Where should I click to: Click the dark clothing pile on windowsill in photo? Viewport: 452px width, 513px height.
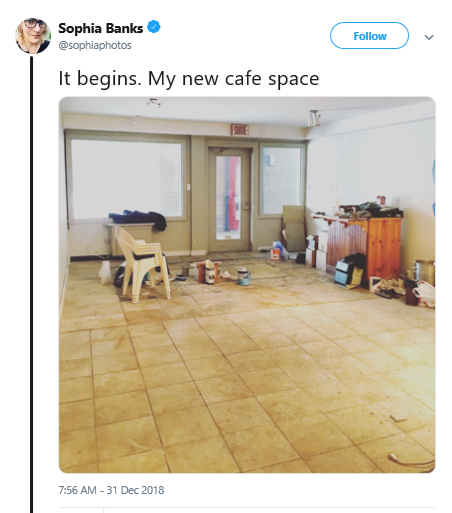click(x=138, y=218)
